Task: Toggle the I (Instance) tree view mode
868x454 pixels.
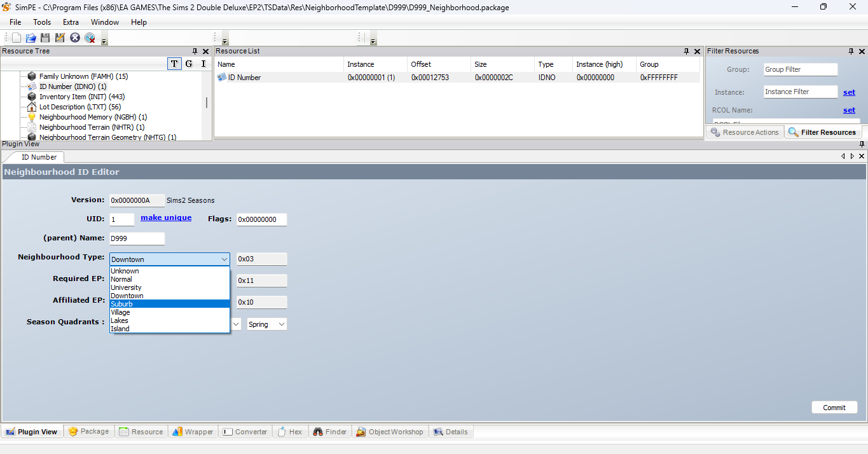Action: 203,64
